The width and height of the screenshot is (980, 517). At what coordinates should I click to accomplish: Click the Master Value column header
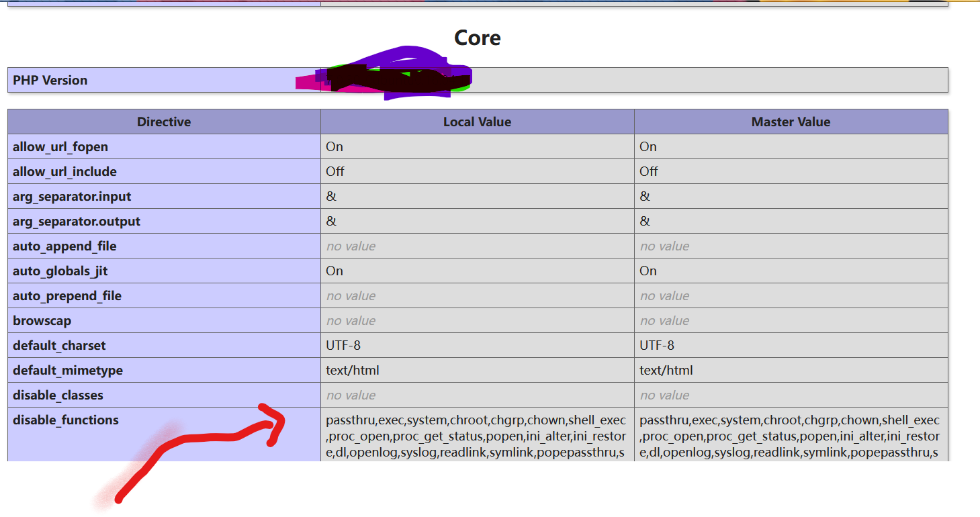[x=791, y=122]
